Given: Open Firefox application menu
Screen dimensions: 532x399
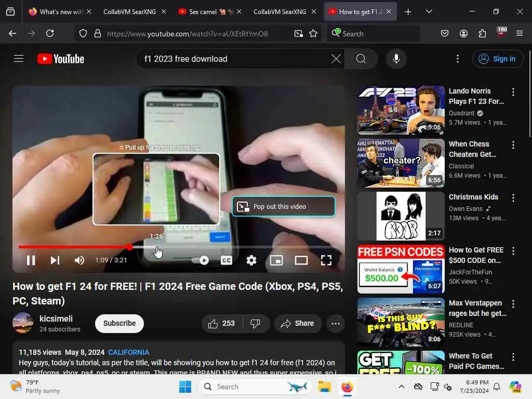Looking at the screenshot, I should click(520, 33).
